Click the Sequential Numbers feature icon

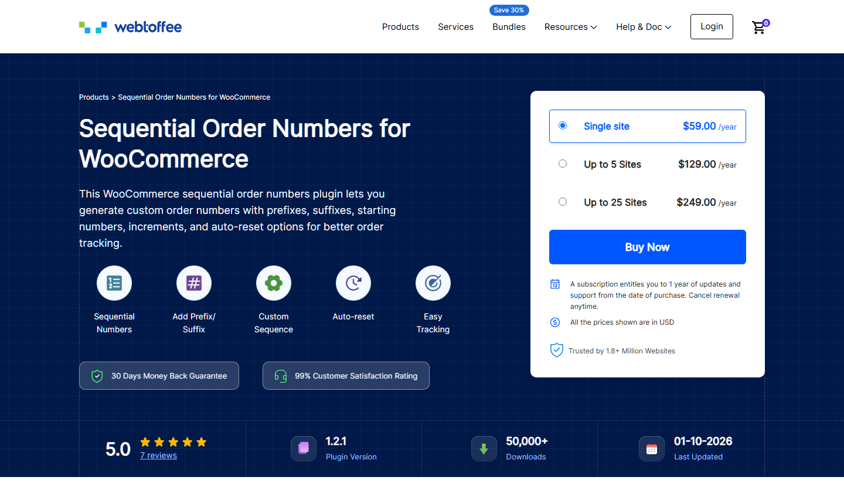click(x=114, y=283)
